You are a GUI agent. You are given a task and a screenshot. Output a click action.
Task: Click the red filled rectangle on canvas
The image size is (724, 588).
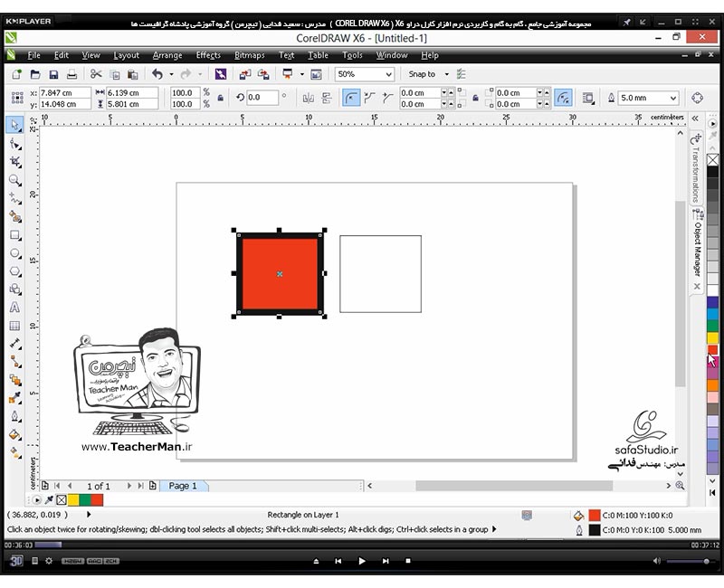280,274
